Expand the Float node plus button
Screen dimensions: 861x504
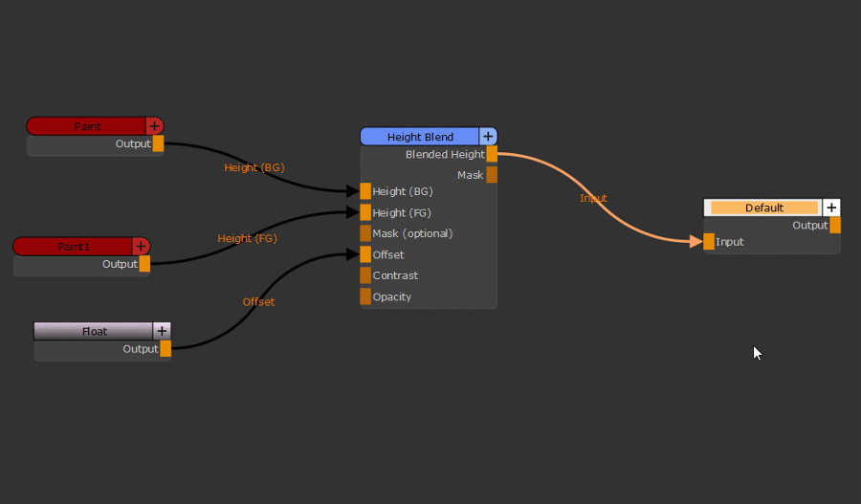(x=162, y=331)
